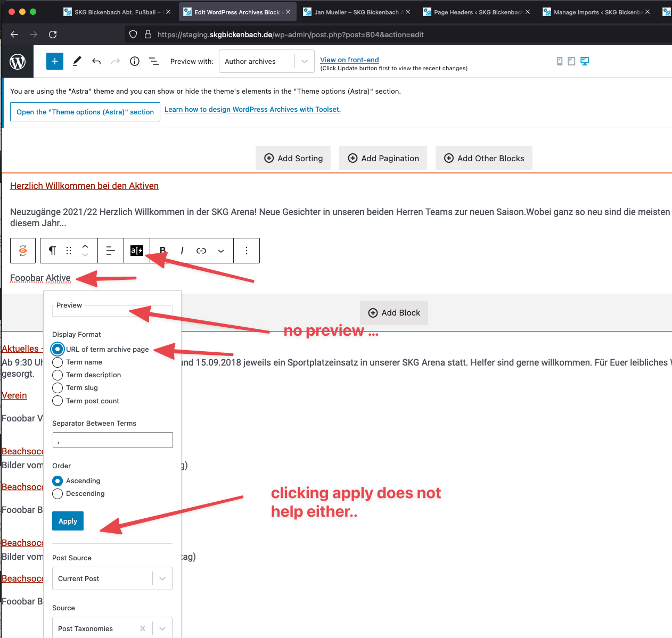Open the list view outline icon
Image resolution: width=672 pixels, height=638 pixels.
tap(154, 61)
